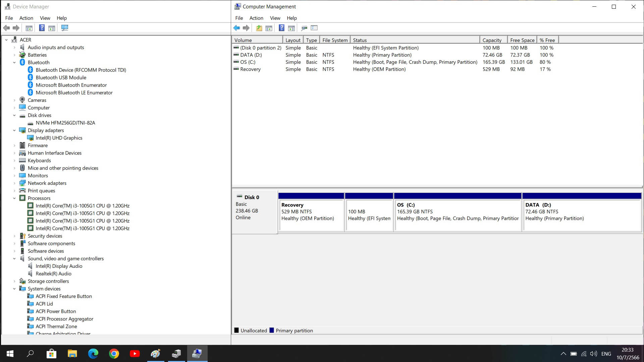Click the taskbar clock 20:33

(x=628, y=350)
